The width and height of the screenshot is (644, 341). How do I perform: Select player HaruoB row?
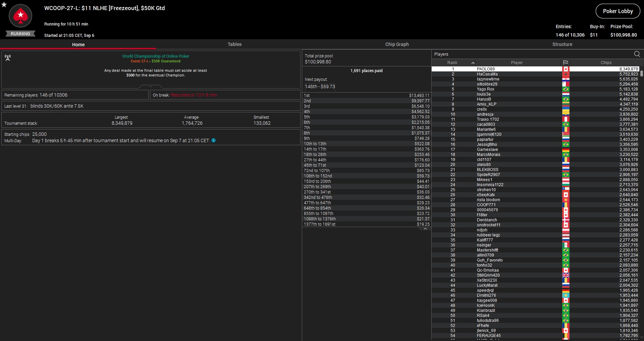coord(535,99)
